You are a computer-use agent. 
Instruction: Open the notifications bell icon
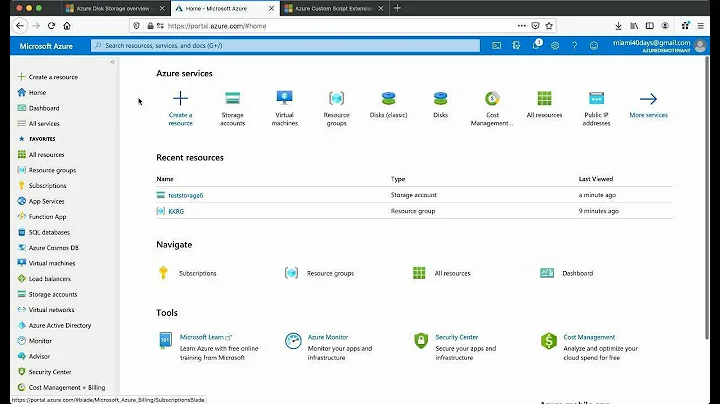(536, 45)
